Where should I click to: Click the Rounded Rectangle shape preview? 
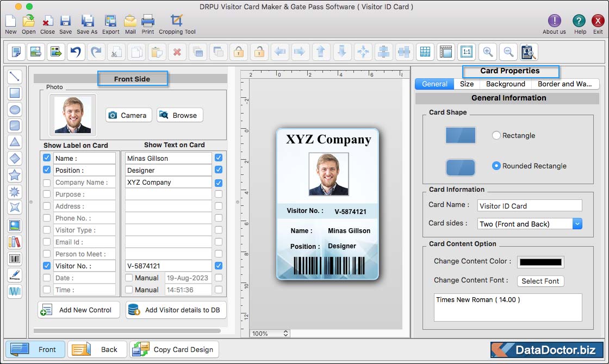460,168
